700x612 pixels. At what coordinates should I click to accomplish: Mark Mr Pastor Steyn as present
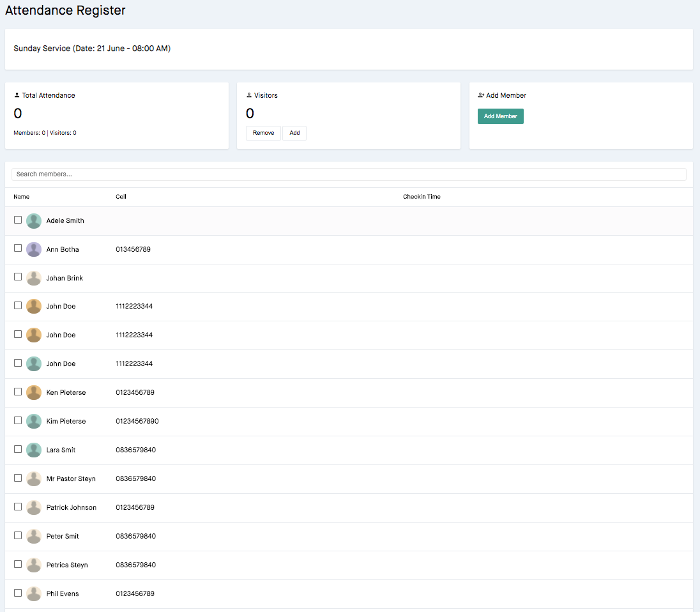18,478
